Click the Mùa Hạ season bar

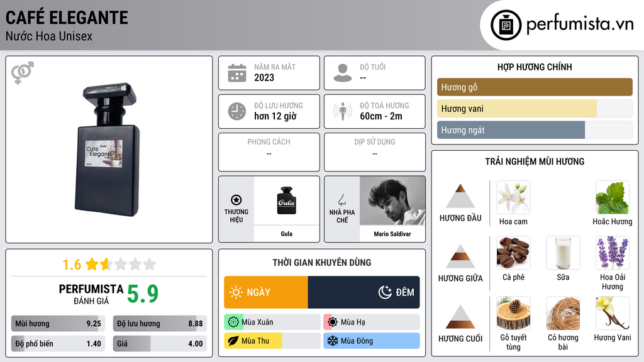[x=372, y=322]
